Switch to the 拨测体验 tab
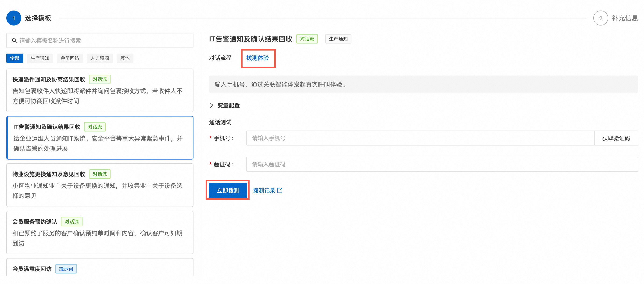 click(258, 58)
